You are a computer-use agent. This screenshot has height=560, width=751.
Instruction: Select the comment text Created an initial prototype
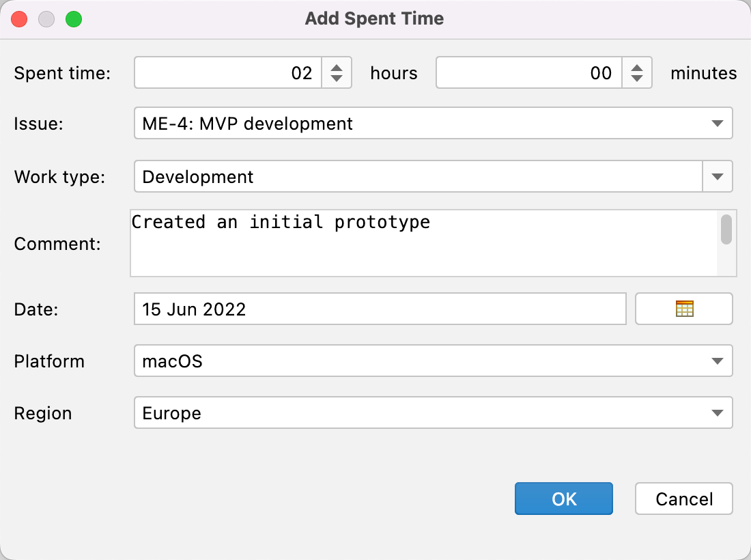[280, 222]
